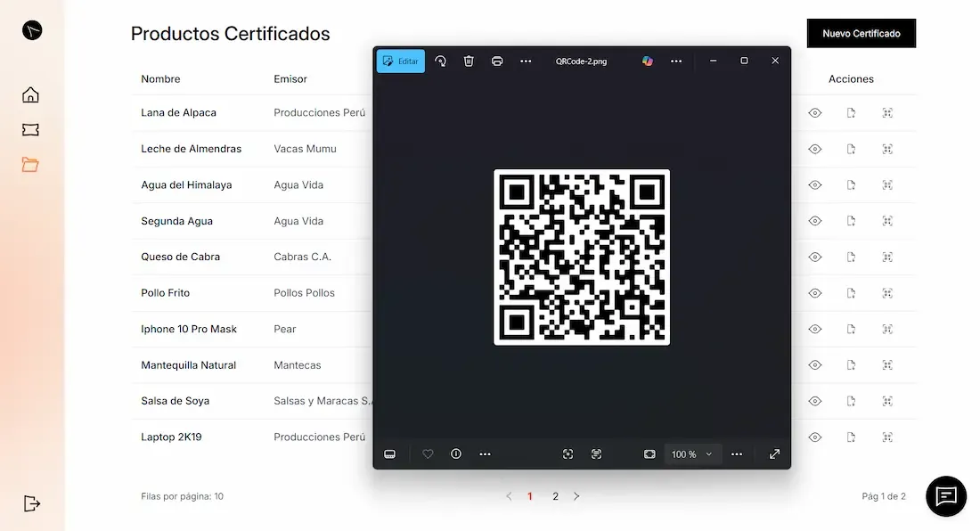Image resolution: width=980 pixels, height=531 pixels.
Task: Click the Pear issuer cell
Action: pyautogui.click(x=285, y=330)
